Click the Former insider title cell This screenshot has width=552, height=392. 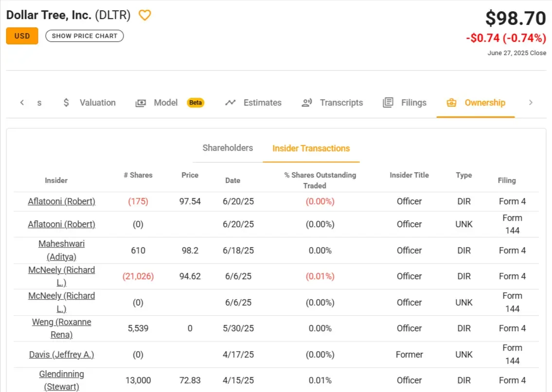pos(409,355)
